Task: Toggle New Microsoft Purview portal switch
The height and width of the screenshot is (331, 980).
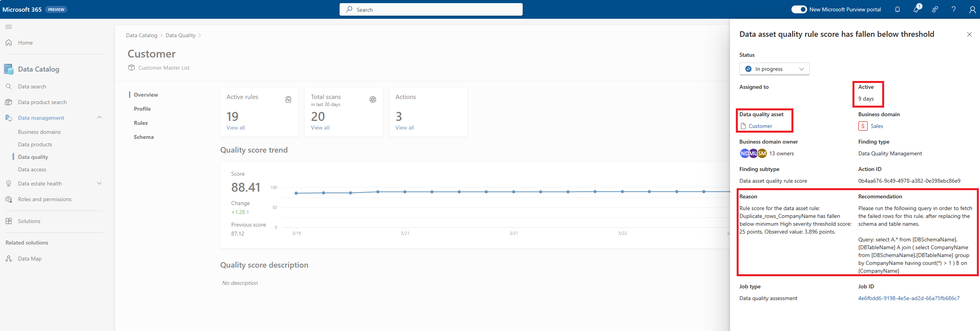Action: pyautogui.click(x=799, y=9)
